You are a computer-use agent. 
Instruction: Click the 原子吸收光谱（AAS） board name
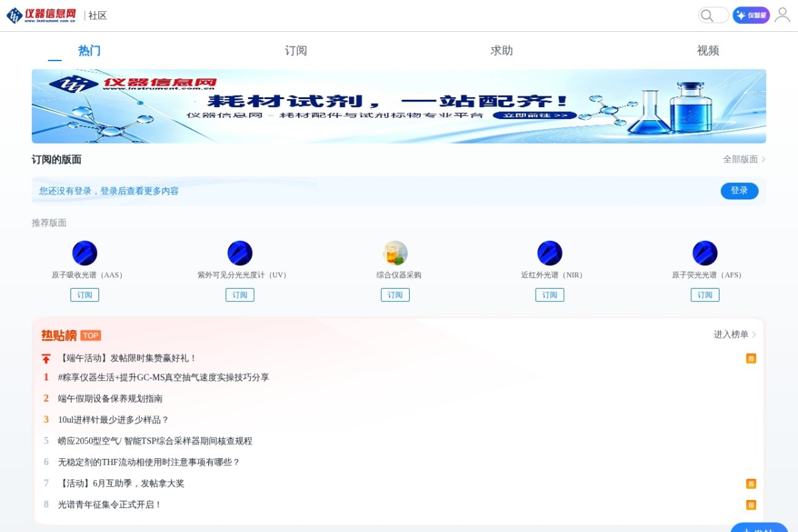click(x=89, y=275)
